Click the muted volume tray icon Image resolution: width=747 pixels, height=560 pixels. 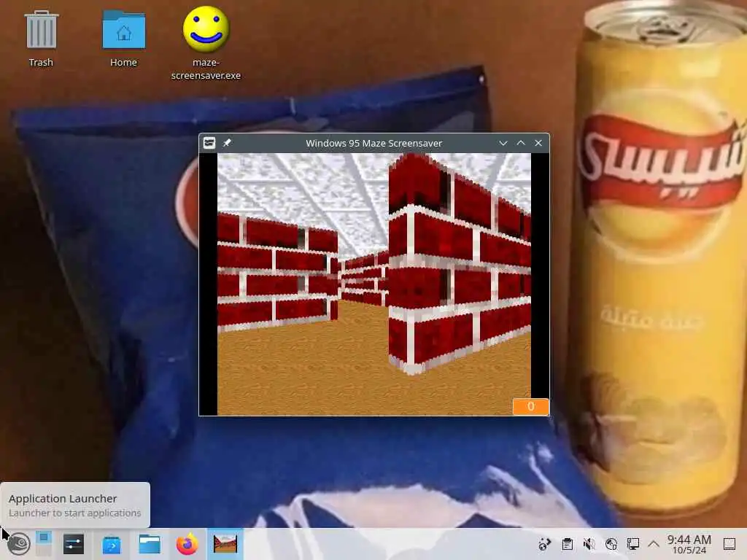pos(589,544)
